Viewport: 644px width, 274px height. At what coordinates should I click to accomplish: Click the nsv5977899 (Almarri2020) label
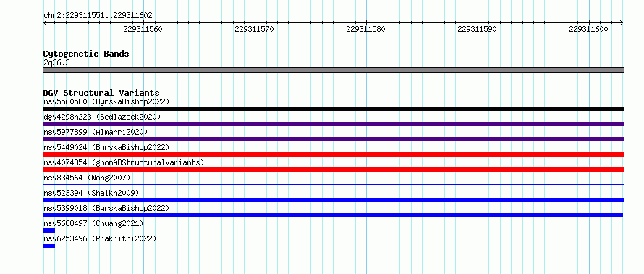(x=96, y=132)
